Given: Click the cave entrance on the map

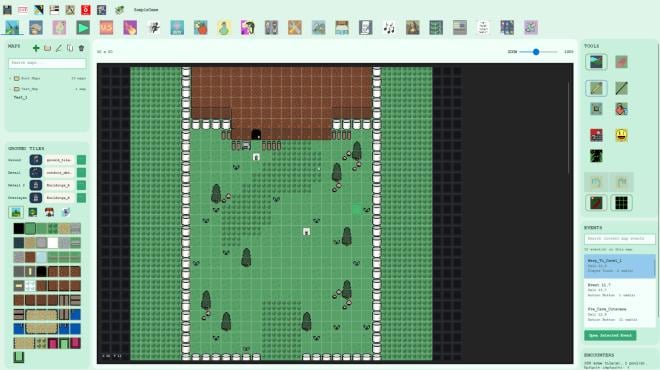Looking at the screenshot, I should click(x=256, y=135).
